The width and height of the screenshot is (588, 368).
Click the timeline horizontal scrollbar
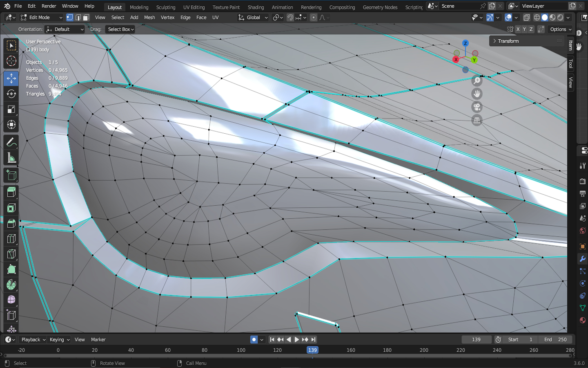(288, 356)
